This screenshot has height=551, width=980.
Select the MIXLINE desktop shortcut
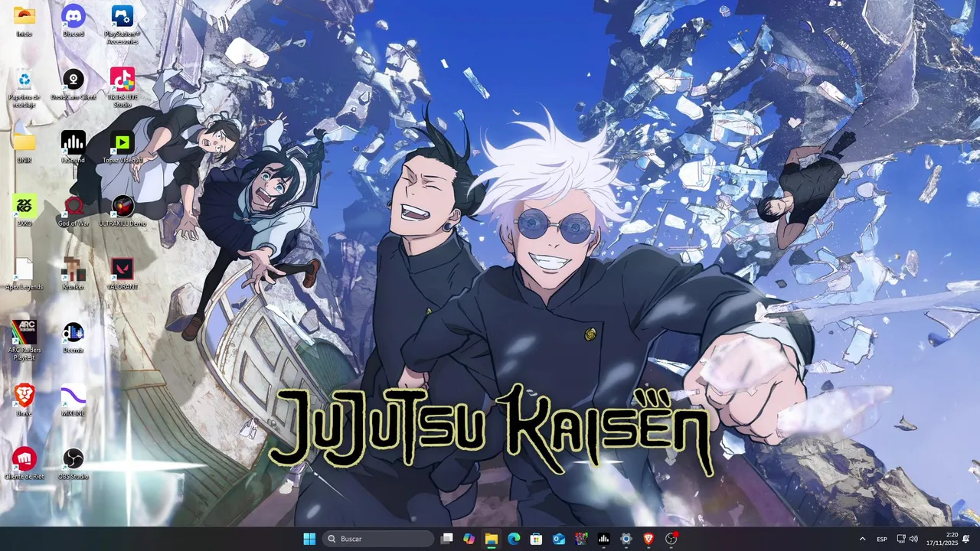pos(73,400)
